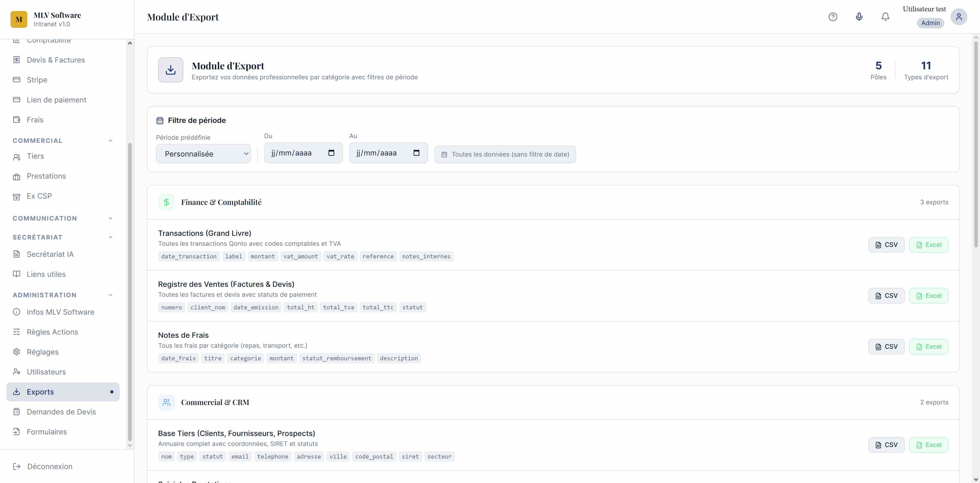Export Transactions (Grand Livre) as Excel
The height and width of the screenshot is (483, 980).
928,245
